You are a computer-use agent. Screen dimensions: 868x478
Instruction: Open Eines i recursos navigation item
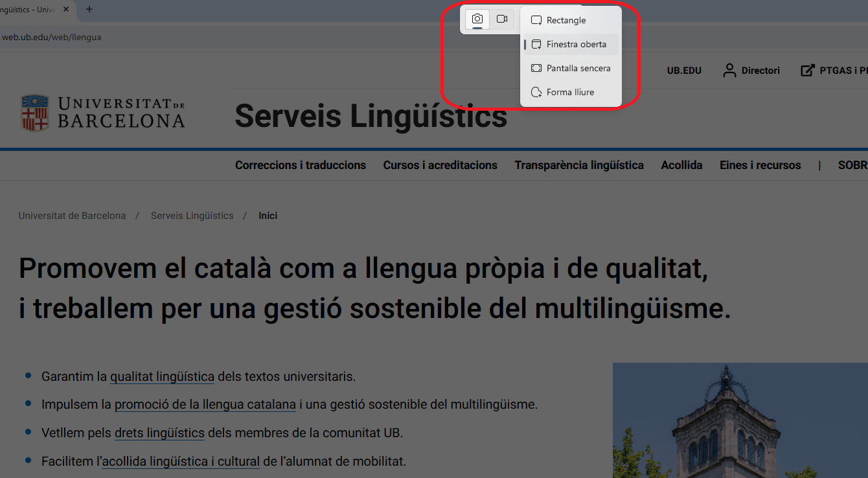coord(760,165)
